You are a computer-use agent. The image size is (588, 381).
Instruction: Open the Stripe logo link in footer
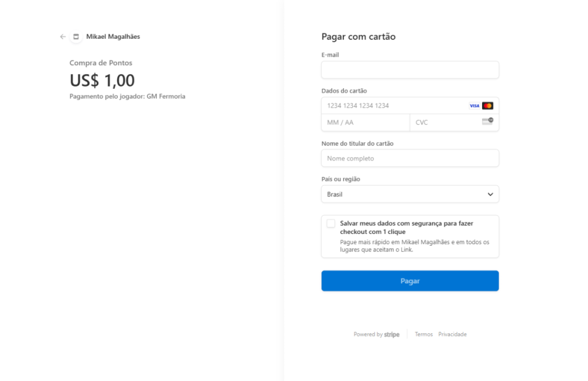click(x=392, y=335)
